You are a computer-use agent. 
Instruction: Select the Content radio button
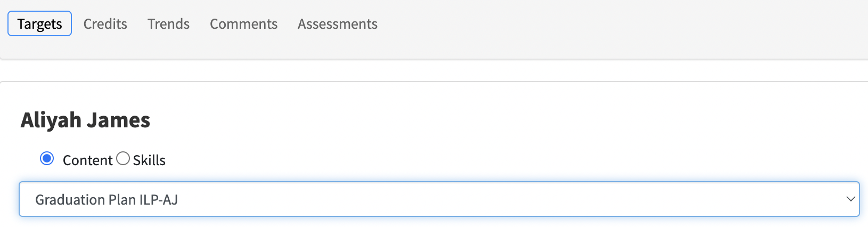click(x=47, y=159)
